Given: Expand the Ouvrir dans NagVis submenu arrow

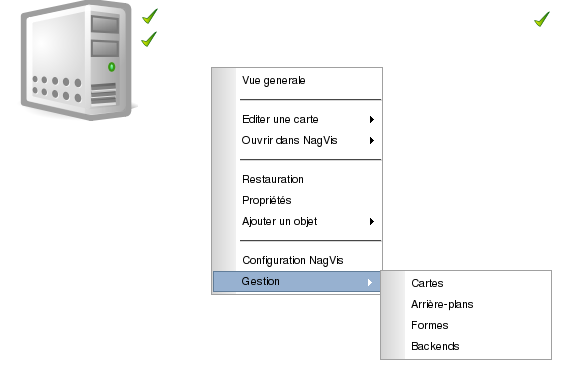Looking at the screenshot, I should point(372,140).
